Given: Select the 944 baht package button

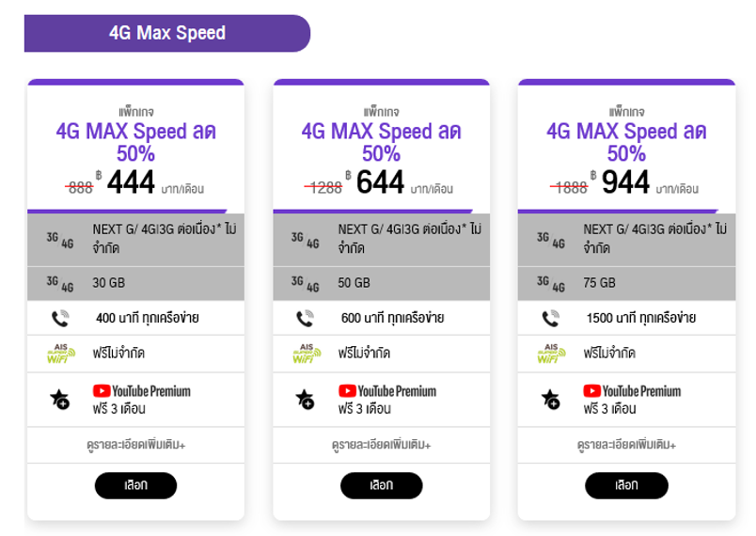Looking at the screenshot, I should (626, 485).
